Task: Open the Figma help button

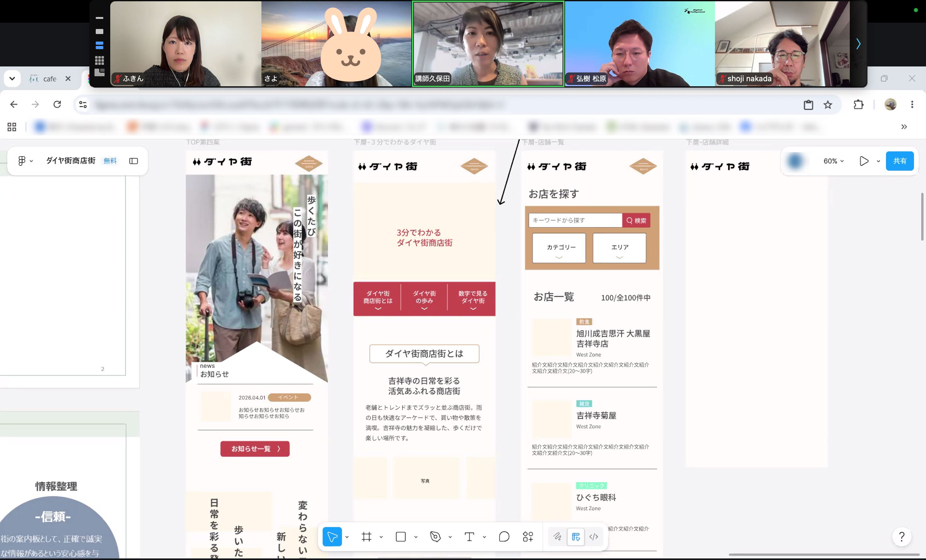Action: 901,536
